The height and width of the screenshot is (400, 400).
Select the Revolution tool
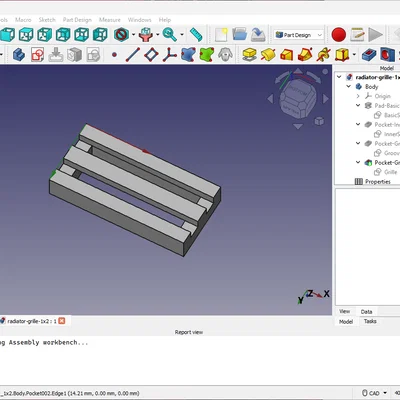268,54
